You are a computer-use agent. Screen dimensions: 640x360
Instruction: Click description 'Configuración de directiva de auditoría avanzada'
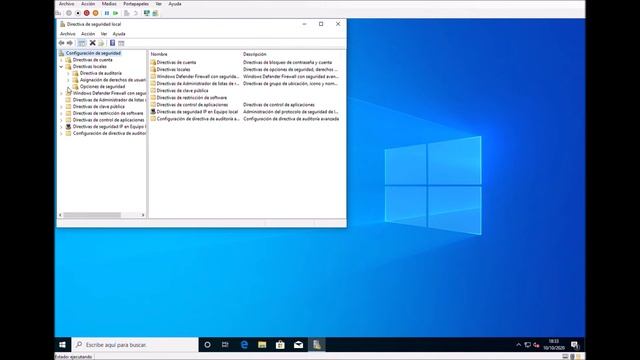click(x=291, y=119)
